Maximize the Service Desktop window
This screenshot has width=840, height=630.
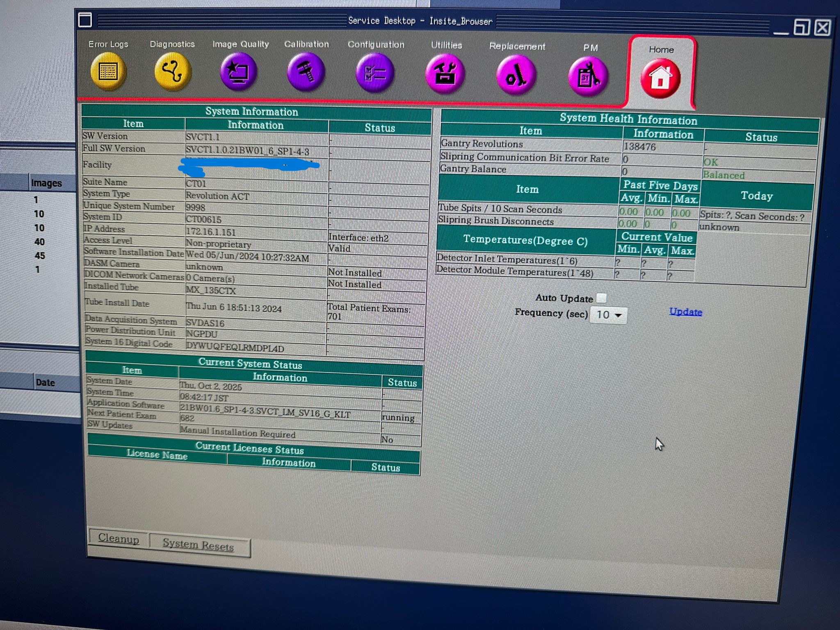coord(801,27)
